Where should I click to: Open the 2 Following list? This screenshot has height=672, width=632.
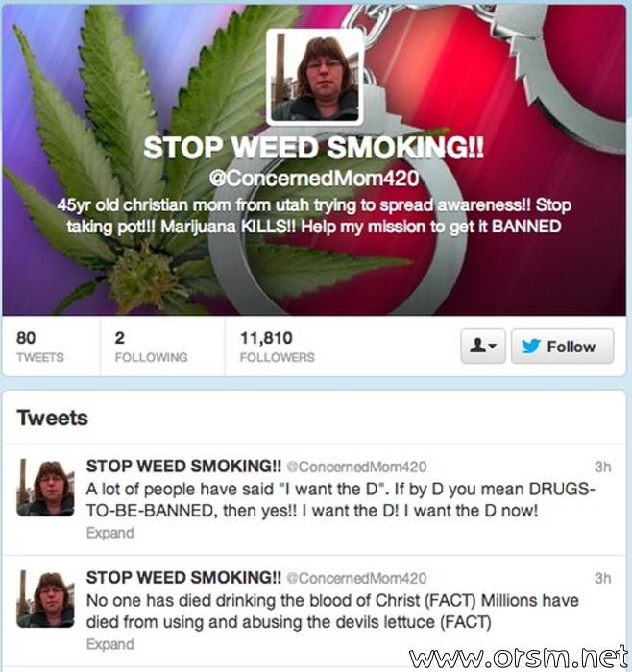[x=151, y=347]
